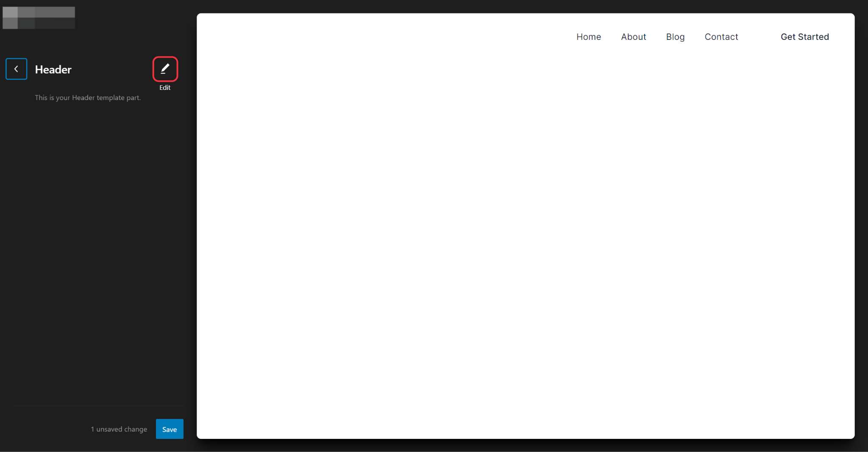868x452 pixels.
Task: Go back using the left chevron button
Action: (16, 69)
